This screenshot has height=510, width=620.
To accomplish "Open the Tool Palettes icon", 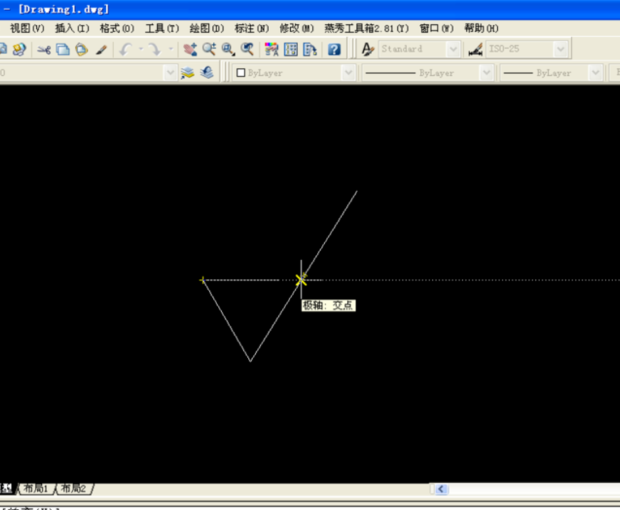I will [310, 49].
